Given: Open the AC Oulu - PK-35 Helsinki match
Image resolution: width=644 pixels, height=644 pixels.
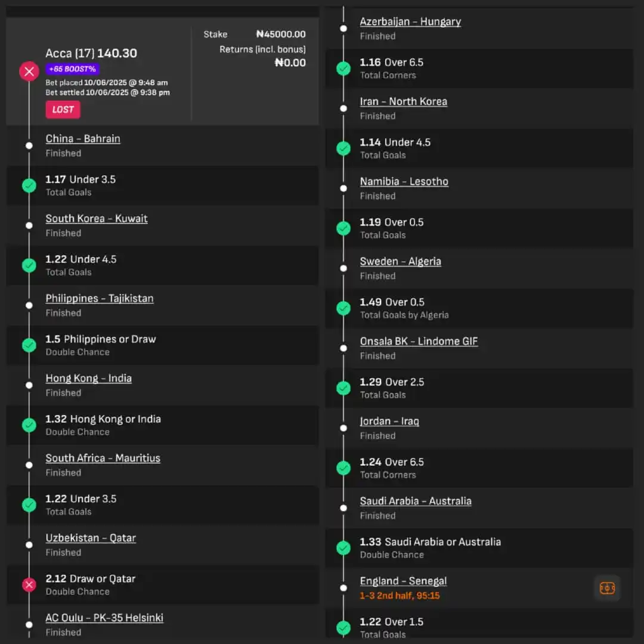Looking at the screenshot, I should coord(104,618).
